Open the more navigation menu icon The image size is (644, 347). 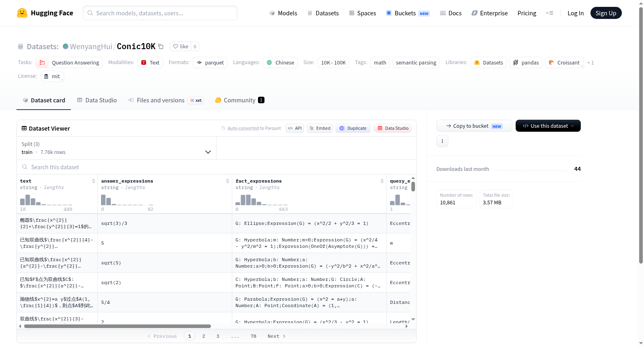pos(549,13)
